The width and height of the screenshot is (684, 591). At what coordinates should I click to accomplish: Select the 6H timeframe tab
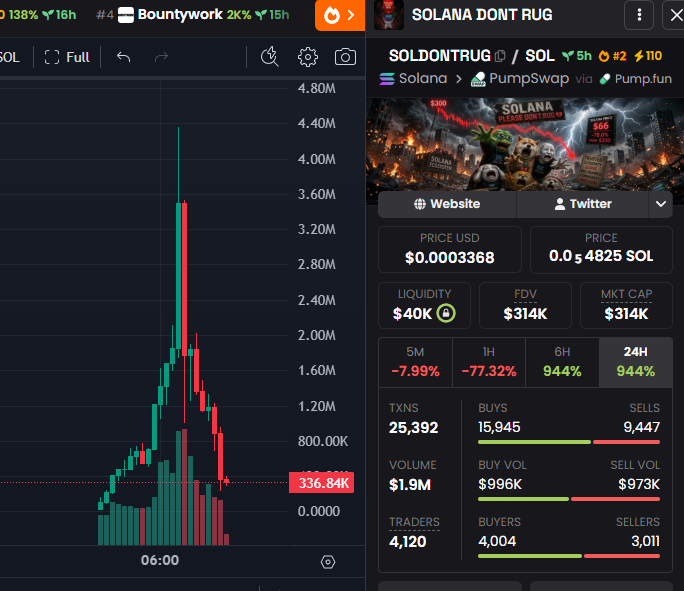[562, 362]
